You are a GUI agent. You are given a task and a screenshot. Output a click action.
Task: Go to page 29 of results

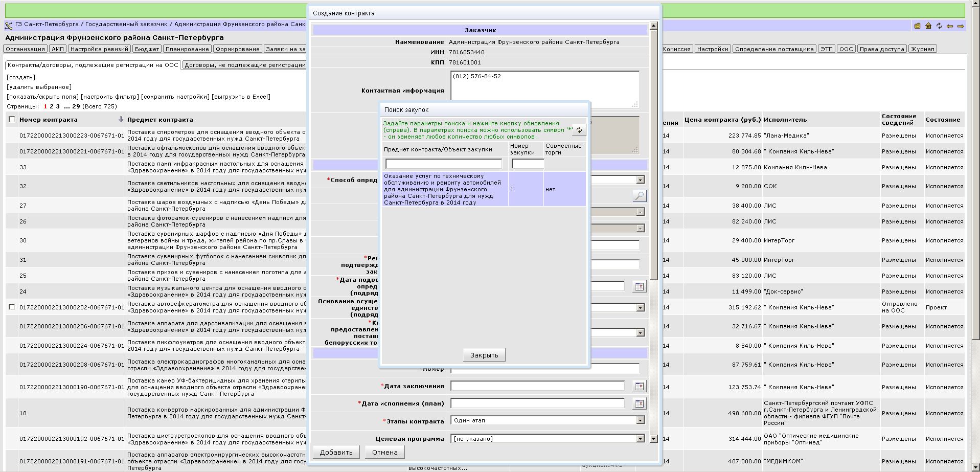coord(76,106)
